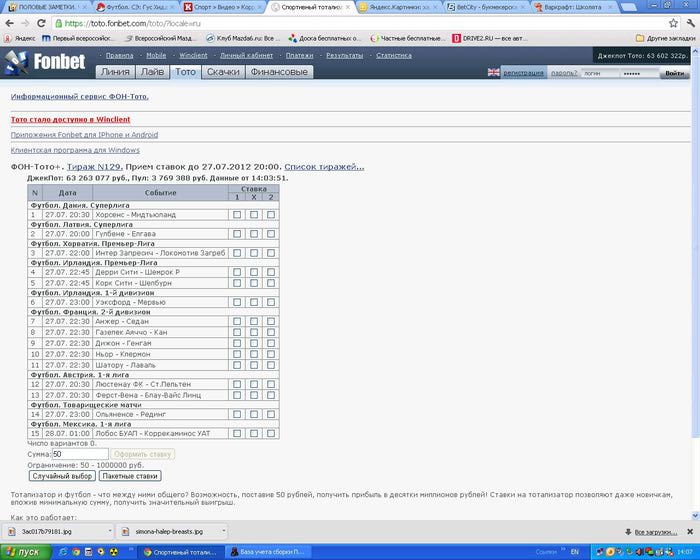The width and height of the screenshot is (700, 560).
Task: Open the Правила link in top menu
Action: coord(119,56)
